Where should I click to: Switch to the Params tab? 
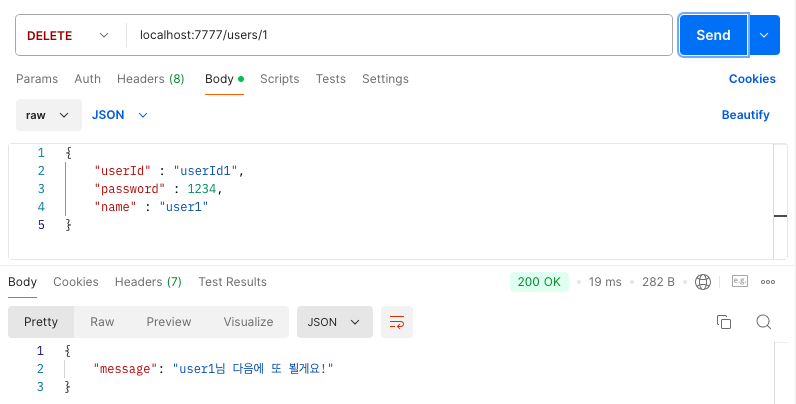37,79
